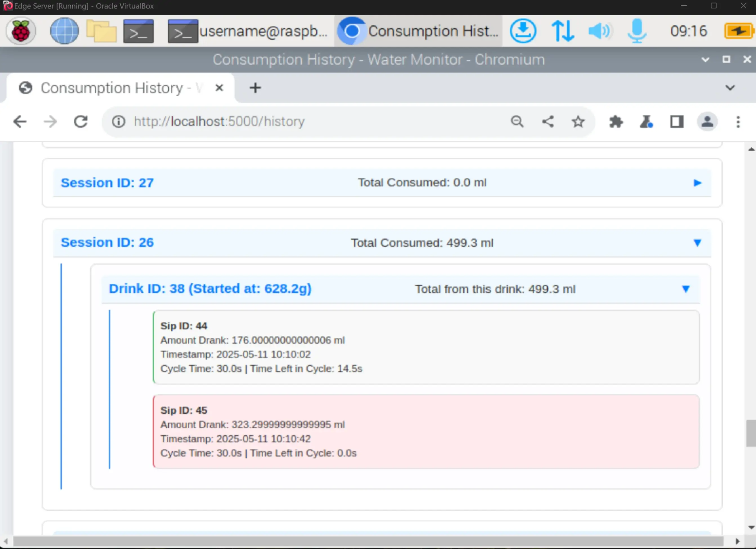This screenshot has width=756, height=549.
Task: Click the orange battery charging icon
Action: [739, 31]
